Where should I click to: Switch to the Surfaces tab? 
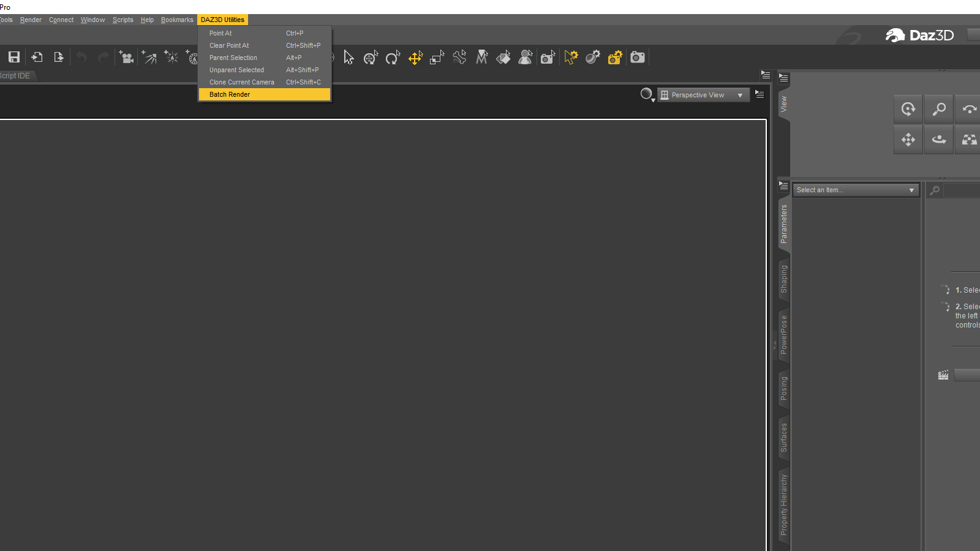click(x=783, y=438)
